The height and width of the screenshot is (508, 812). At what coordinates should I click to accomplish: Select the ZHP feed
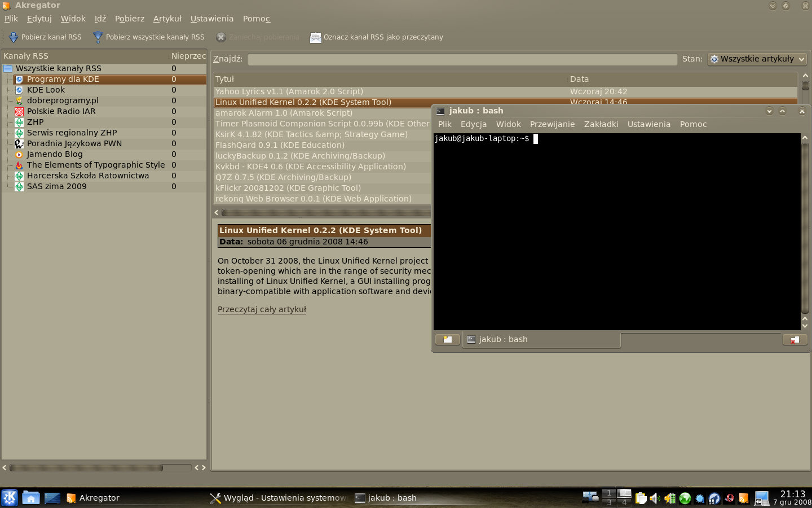[36, 122]
